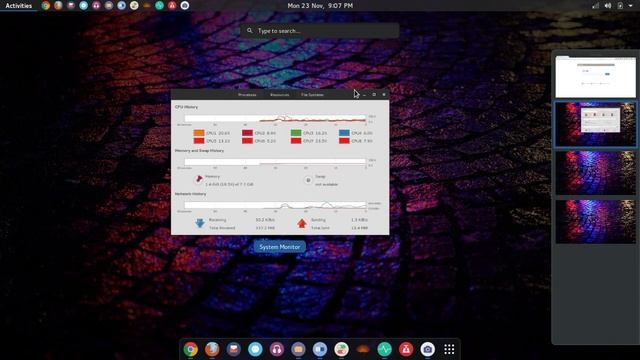Open the chat bubble app in dock
The image size is (640, 360).
click(x=256, y=349)
